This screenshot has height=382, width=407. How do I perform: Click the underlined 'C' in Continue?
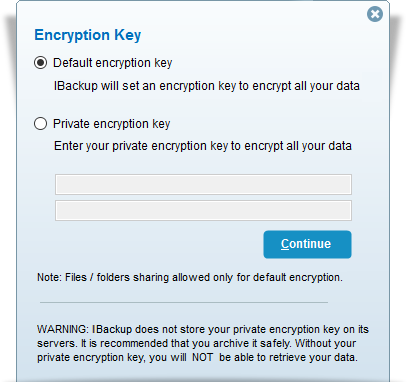(285, 244)
